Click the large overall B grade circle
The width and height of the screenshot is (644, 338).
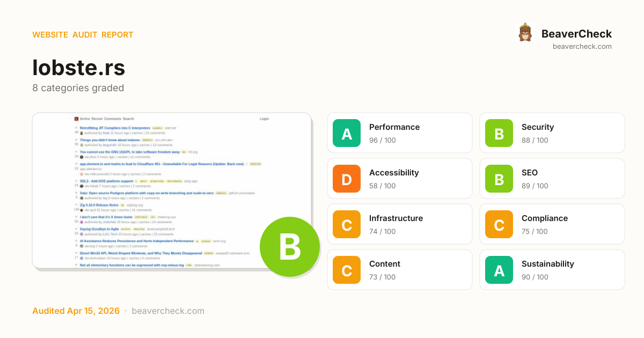tap(290, 247)
